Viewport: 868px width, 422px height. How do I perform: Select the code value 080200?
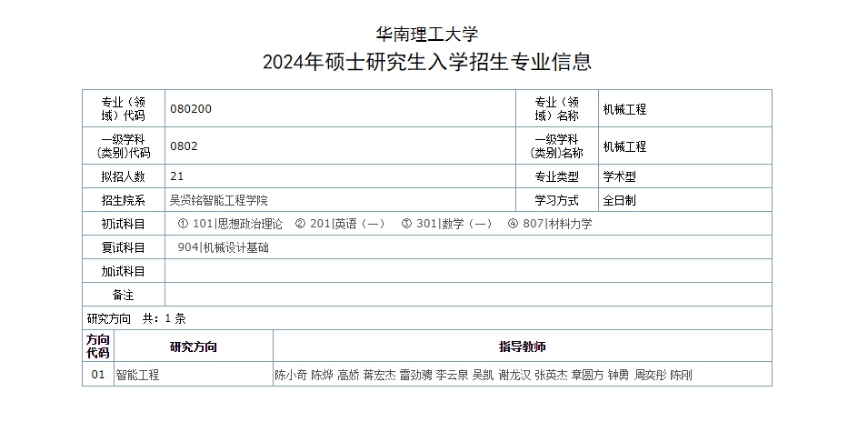point(191,109)
